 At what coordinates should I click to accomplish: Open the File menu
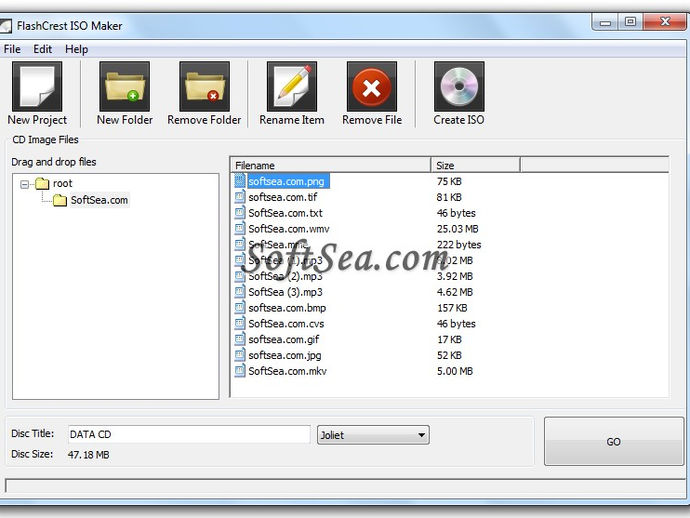tap(12, 49)
